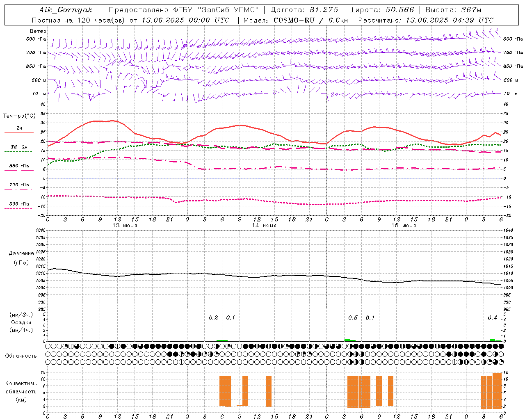Click the 'Осадки' precipitation panel label
This screenshot has width=525, height=420.
[21, 322]
